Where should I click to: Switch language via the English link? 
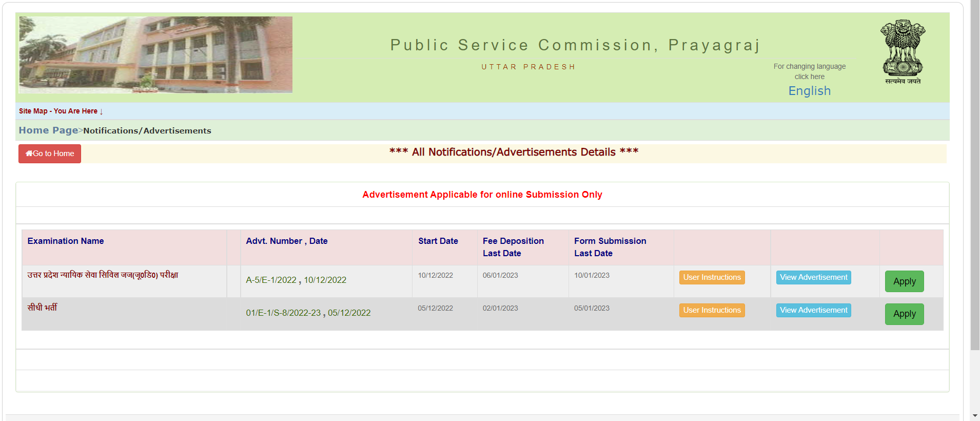point(809,91)
